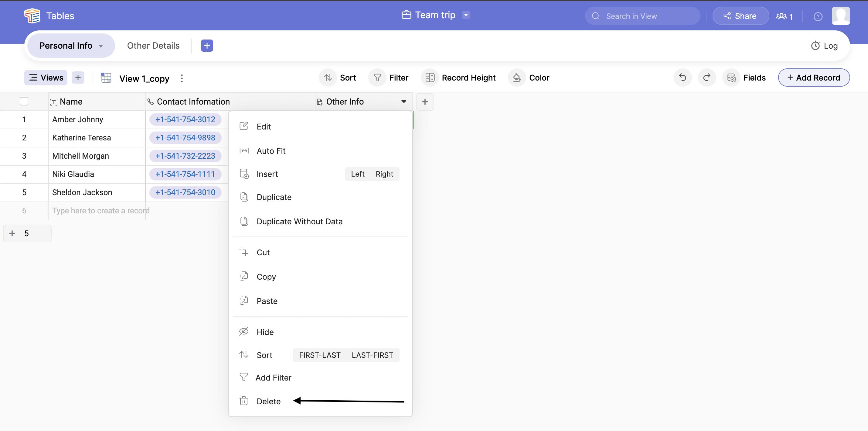Switch to the Other Details tab

click(153, 46)
